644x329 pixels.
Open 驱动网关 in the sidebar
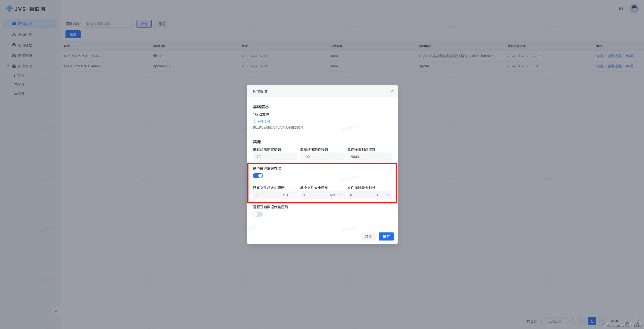click(x=25, y=35)
